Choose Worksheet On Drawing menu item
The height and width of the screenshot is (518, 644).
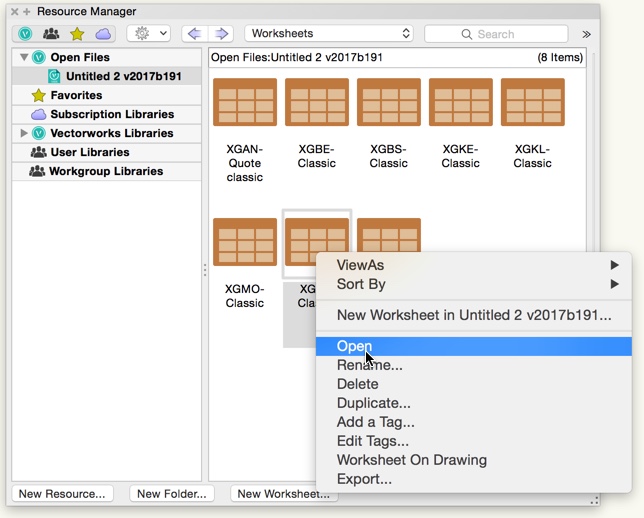tap(474, 460)
